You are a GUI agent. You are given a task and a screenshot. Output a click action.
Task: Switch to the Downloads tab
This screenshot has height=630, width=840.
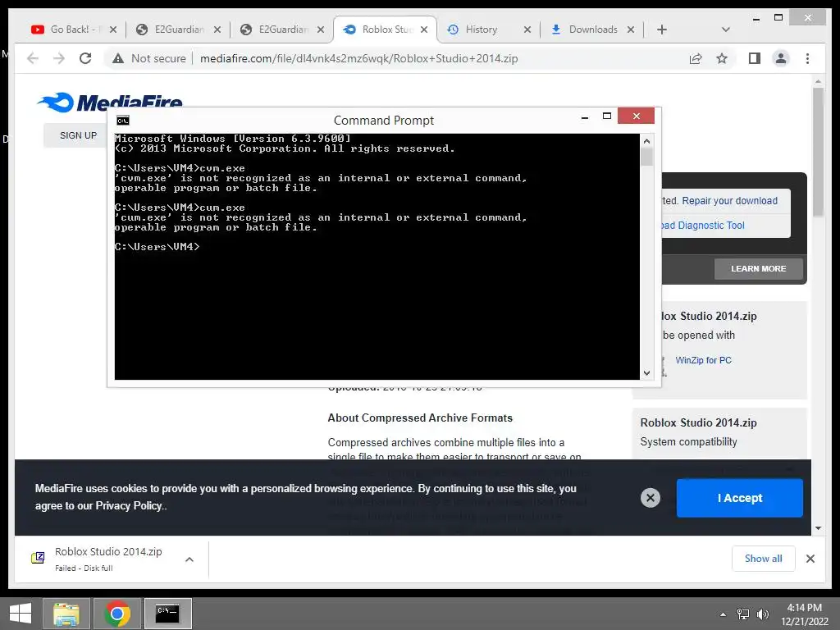point(591,30)
